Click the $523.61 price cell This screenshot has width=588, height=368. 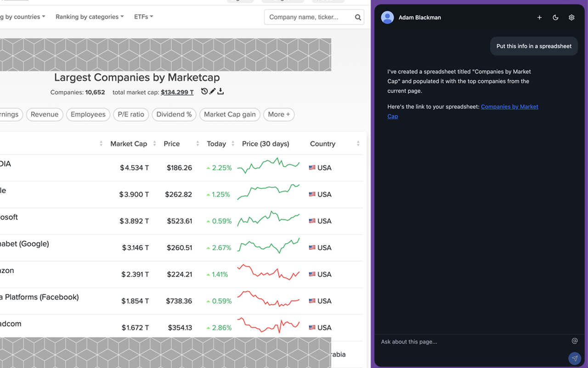click(179, 221)
